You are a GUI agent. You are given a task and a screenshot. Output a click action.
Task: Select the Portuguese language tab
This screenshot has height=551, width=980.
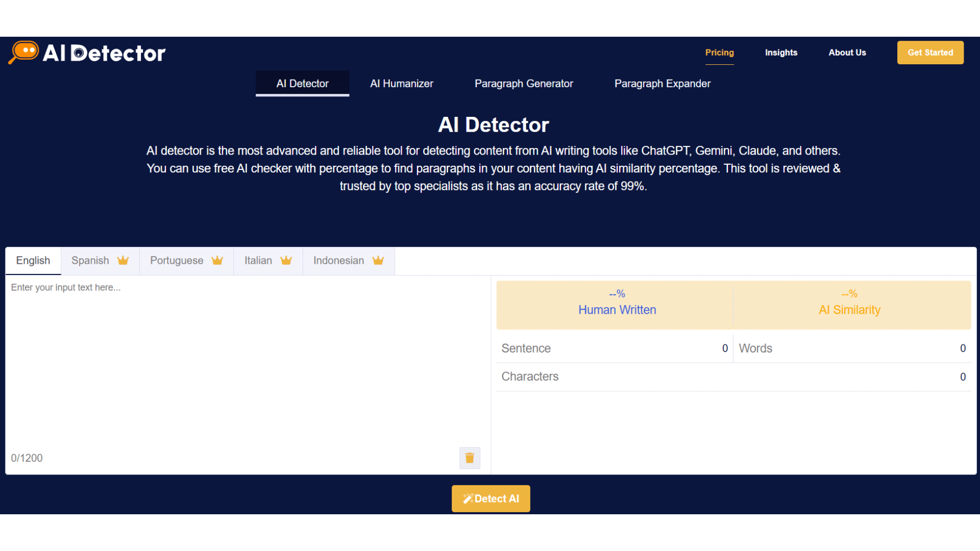(186, 260)
